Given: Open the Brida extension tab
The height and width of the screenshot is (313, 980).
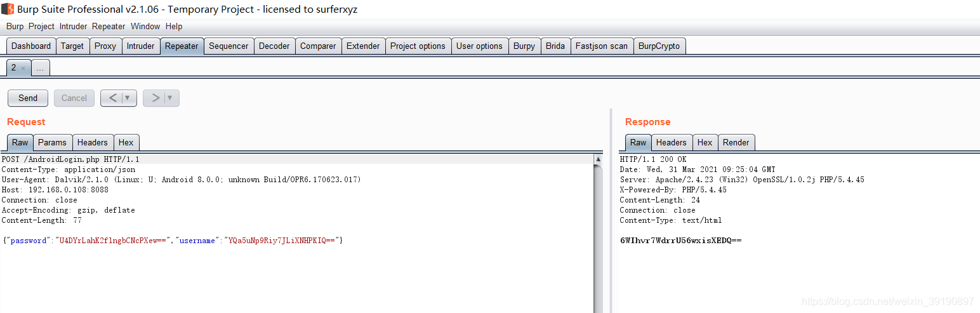Looking at the screenshot, I should (555, 46).
